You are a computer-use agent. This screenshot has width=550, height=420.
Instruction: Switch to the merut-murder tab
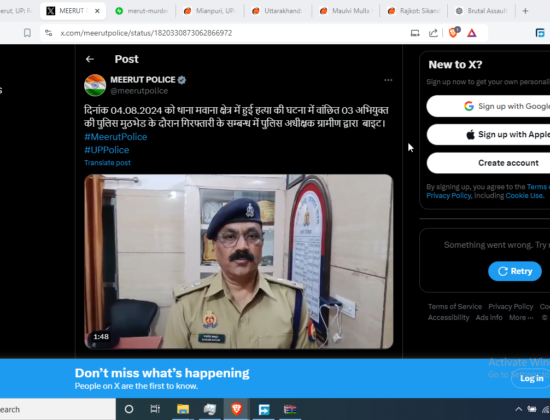tap(142, 11)
